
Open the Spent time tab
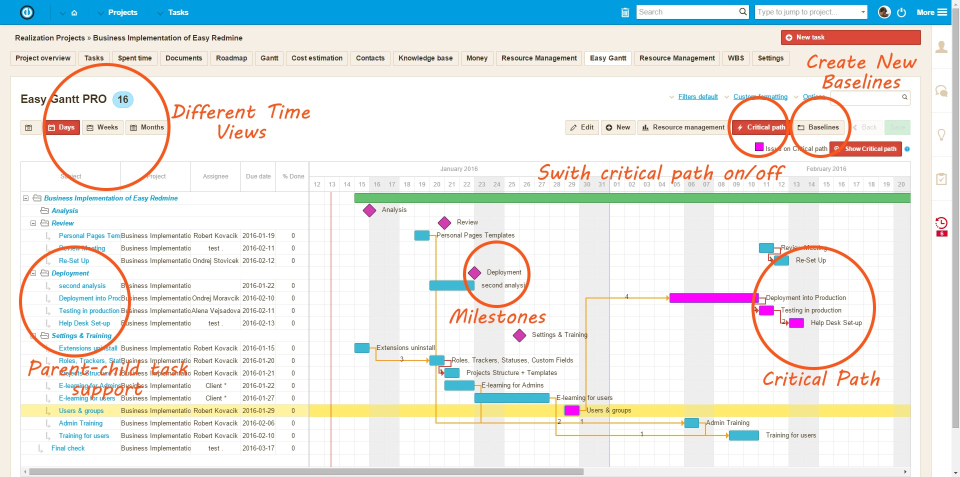coord(136,58)
